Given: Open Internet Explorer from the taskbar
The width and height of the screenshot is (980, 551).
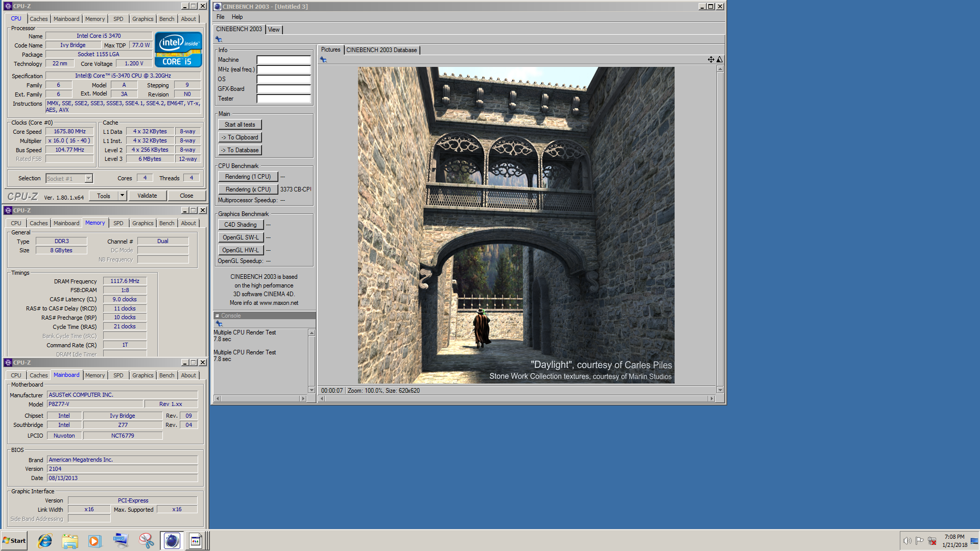Looking at the screenshot, I should coord(45,541).
